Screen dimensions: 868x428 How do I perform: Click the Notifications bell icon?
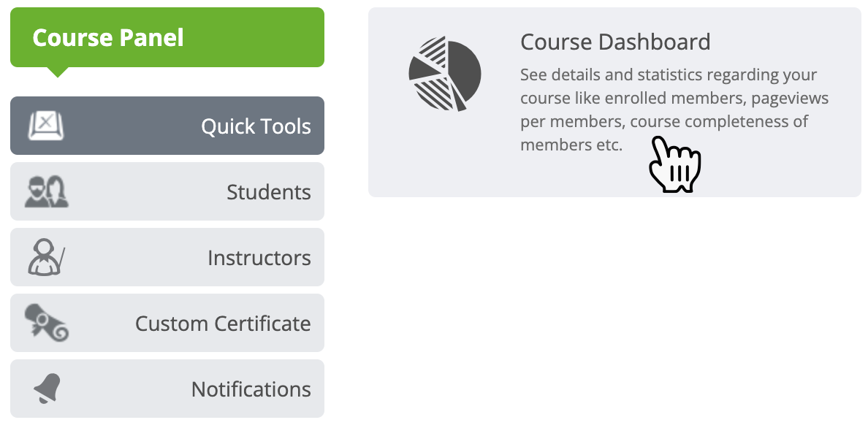47,389
